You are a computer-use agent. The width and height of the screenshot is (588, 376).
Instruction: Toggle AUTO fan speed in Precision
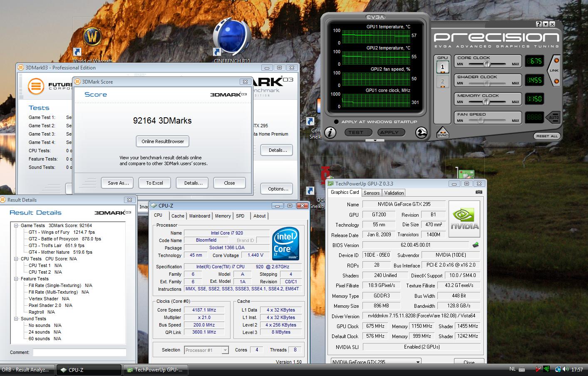553,117
